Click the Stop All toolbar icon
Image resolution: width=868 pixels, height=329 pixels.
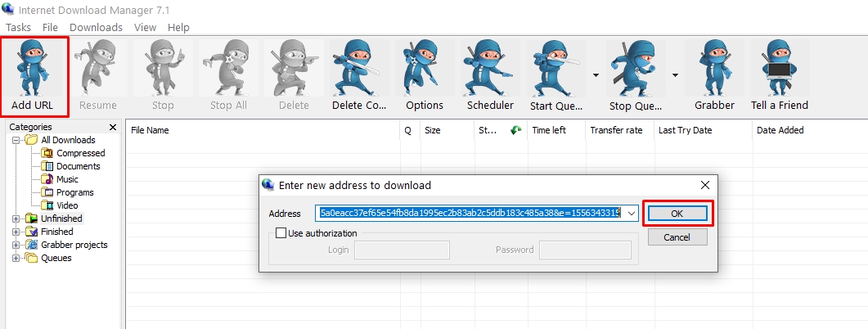pos(228,68)
